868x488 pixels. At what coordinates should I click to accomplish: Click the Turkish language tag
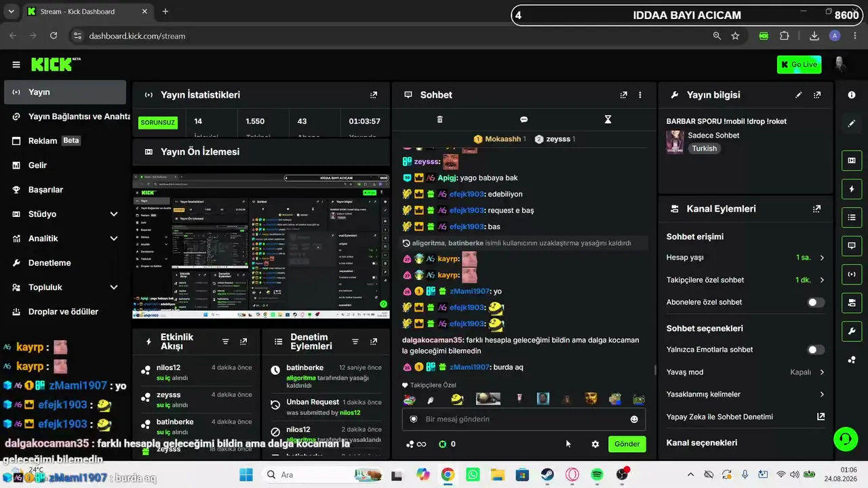pyautogui.click(x=705, y=148)
